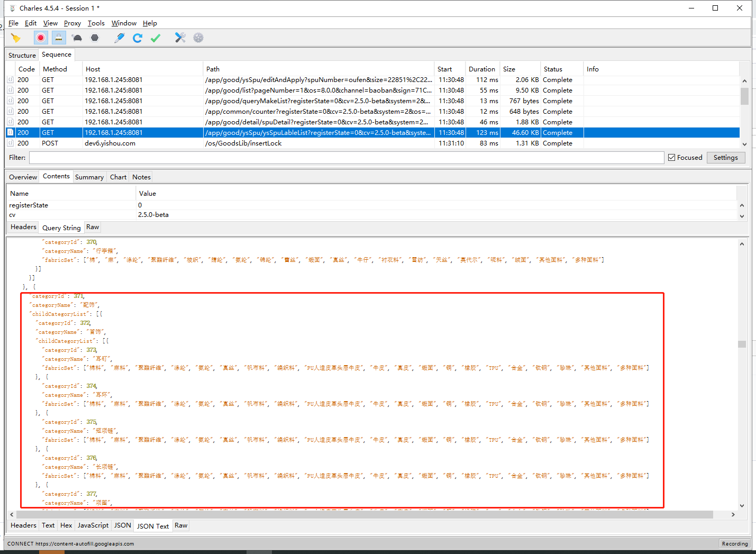Select the Contents tab

point(56,176)
